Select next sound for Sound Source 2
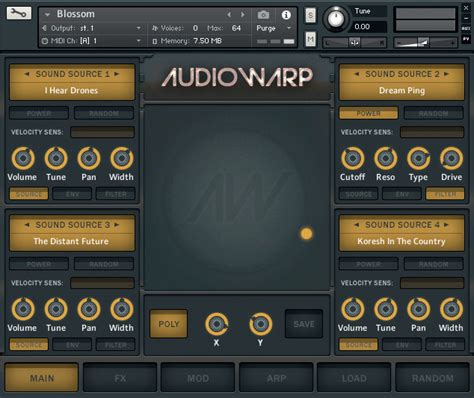The image size is (474, 398). click(446, 74)
